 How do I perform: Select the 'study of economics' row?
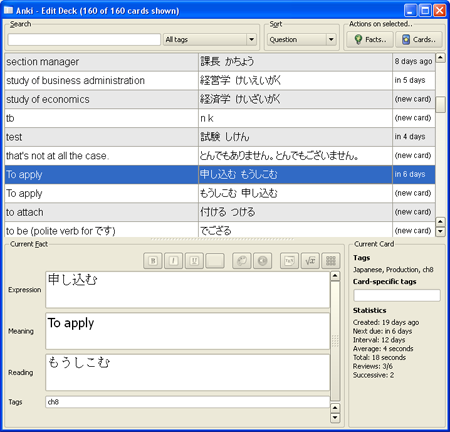(220, 99)
